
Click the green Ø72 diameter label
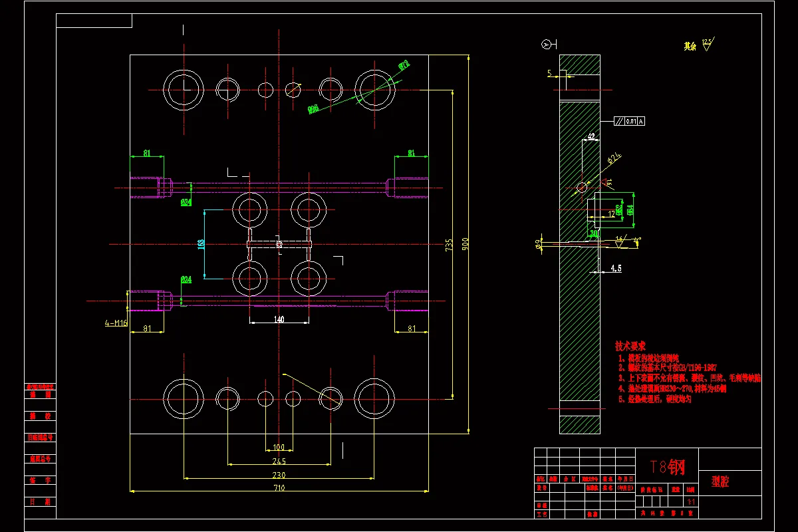404,65
